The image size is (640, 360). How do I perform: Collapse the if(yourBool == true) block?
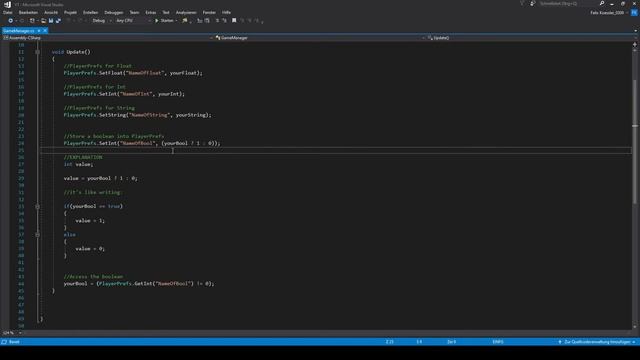pos(38,207)
